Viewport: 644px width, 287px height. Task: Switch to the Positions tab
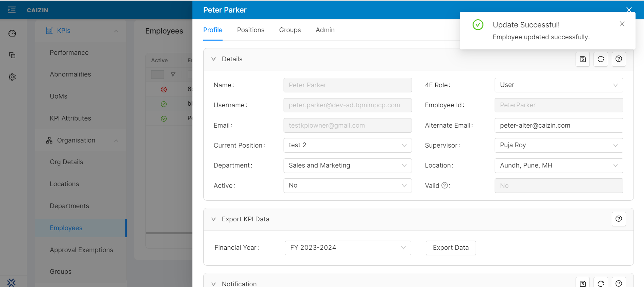251,30
